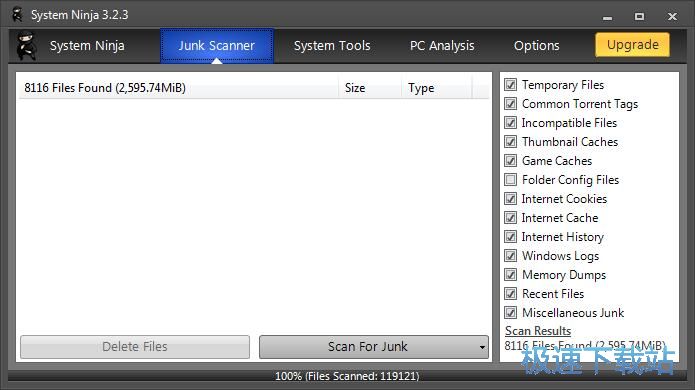
Task: Sort results by the Type column header
Action: coord(437,88)
